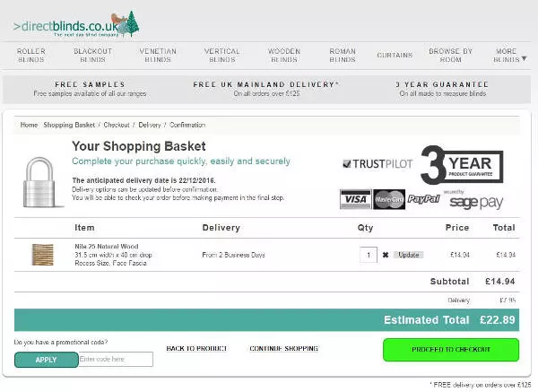This screenshot has height=392, width=538.
Task: Click the 3 Year guarantee badge
Action: 462,166
